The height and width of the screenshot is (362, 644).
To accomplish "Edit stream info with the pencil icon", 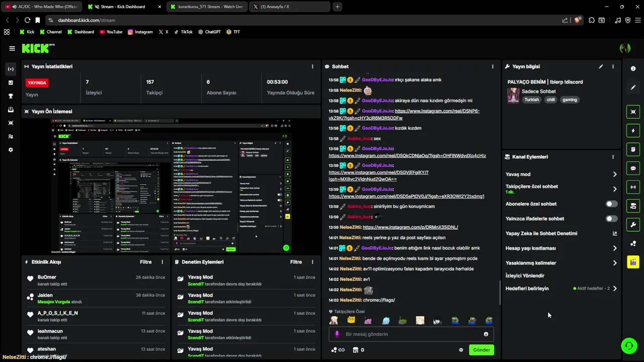I will click(x=601, y=66).
